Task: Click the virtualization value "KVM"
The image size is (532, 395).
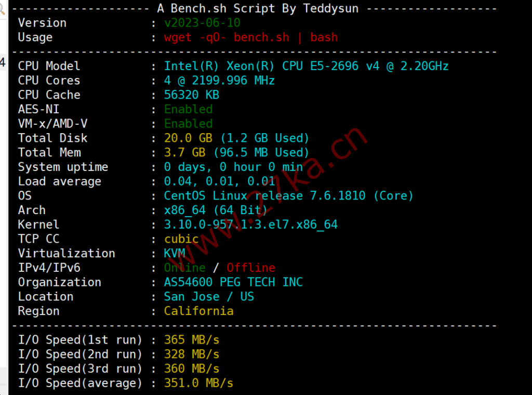Action: (175, 254)
